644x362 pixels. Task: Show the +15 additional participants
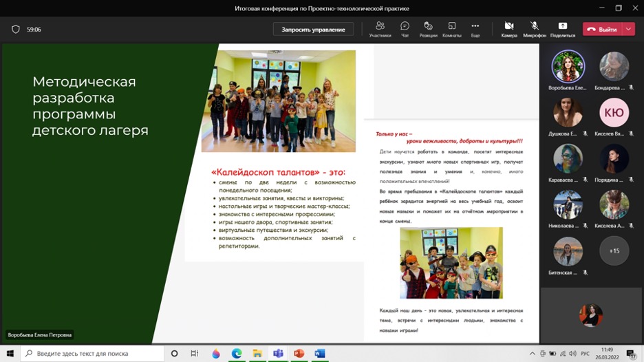click(614, 251)
